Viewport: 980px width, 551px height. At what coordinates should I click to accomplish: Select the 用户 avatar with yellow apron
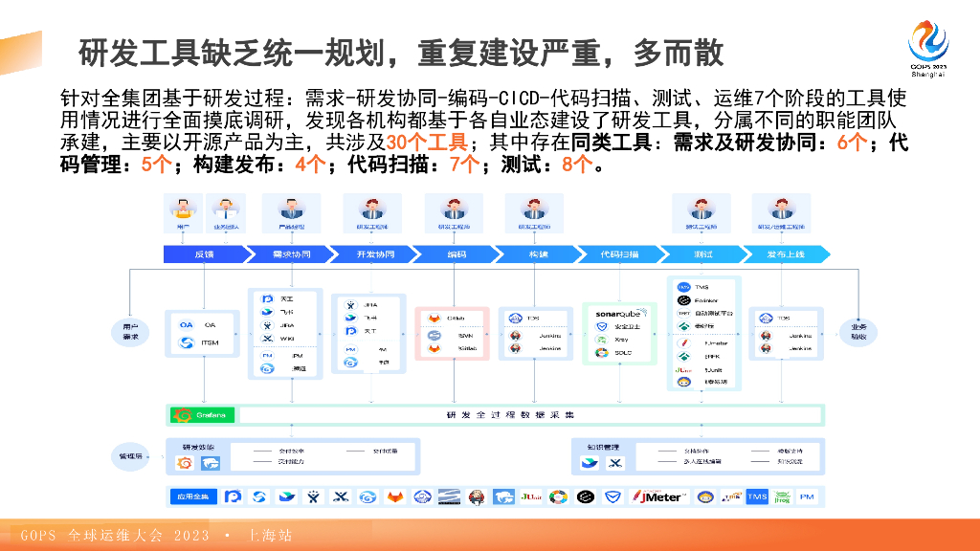(183, 209)
